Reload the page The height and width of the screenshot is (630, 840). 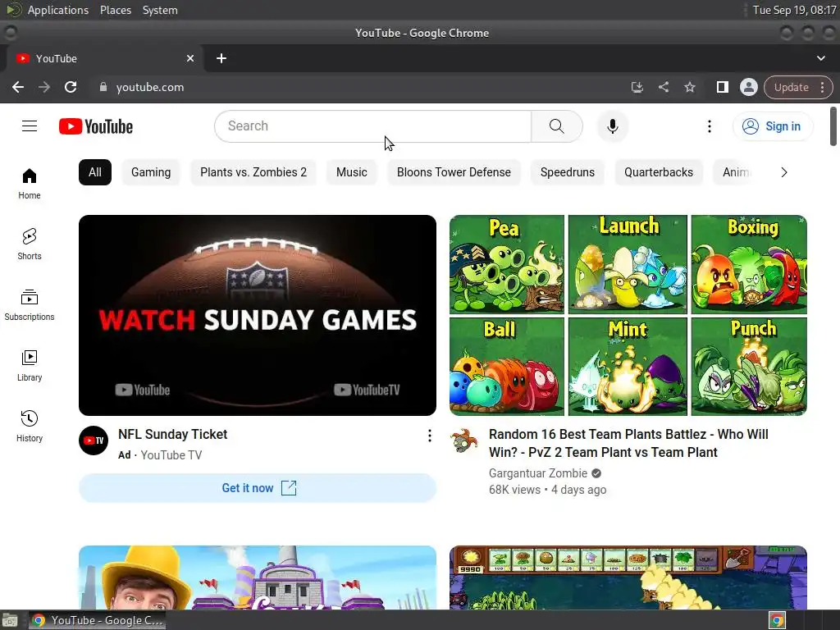pos(71,87)
